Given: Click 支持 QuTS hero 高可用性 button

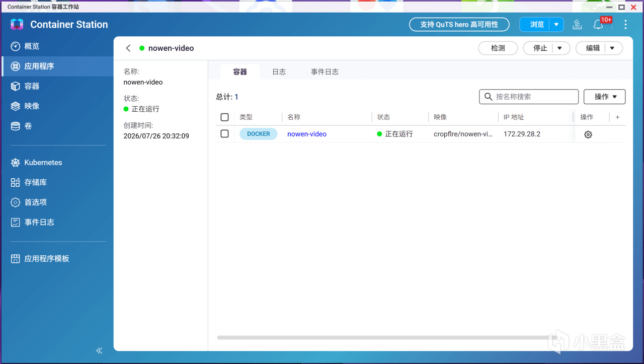Looking at the screenshot, I should pos(459,24).
